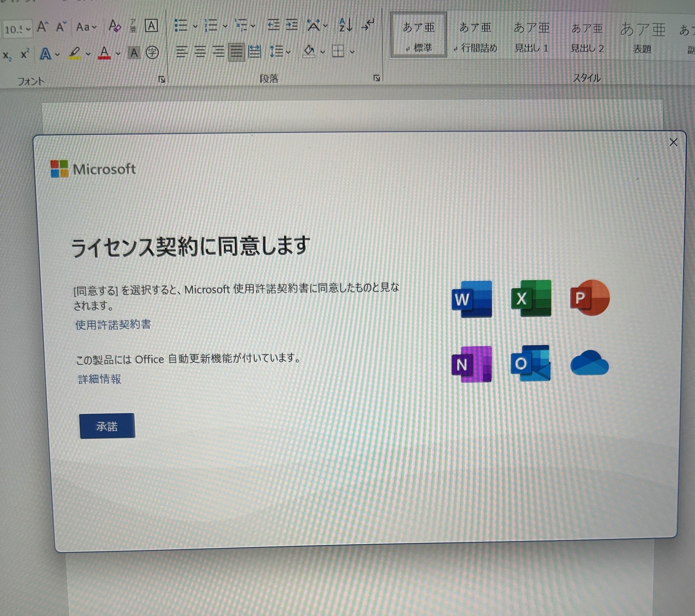The height and width of the screenshot is (616, 695).
Task: Open the 段落 dialog launcher
Action: coord(376,78)
